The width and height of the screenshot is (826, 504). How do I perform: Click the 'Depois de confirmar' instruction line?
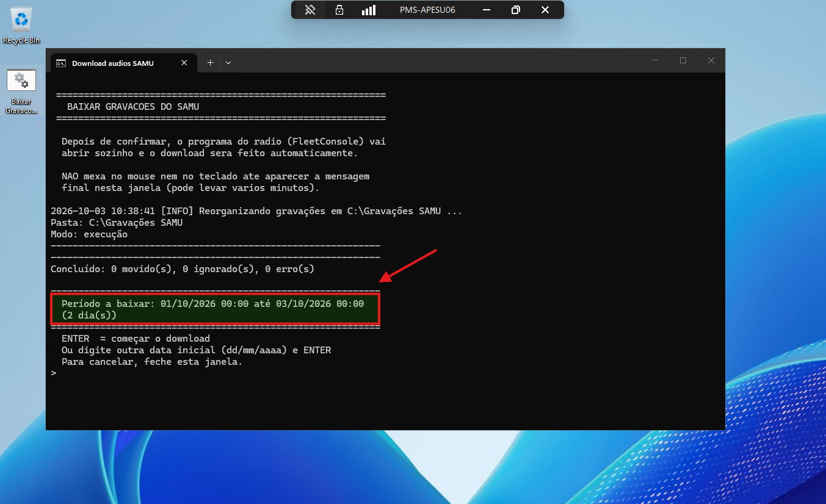(223, 142)
